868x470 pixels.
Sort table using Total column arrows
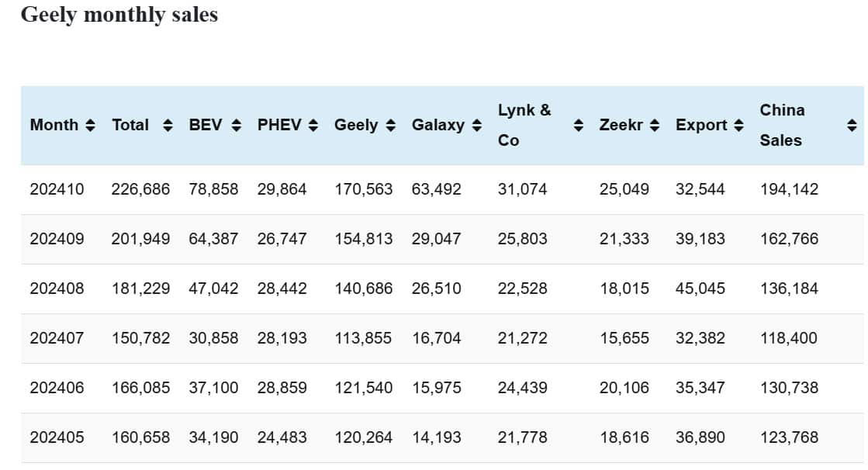coord(168,125)
